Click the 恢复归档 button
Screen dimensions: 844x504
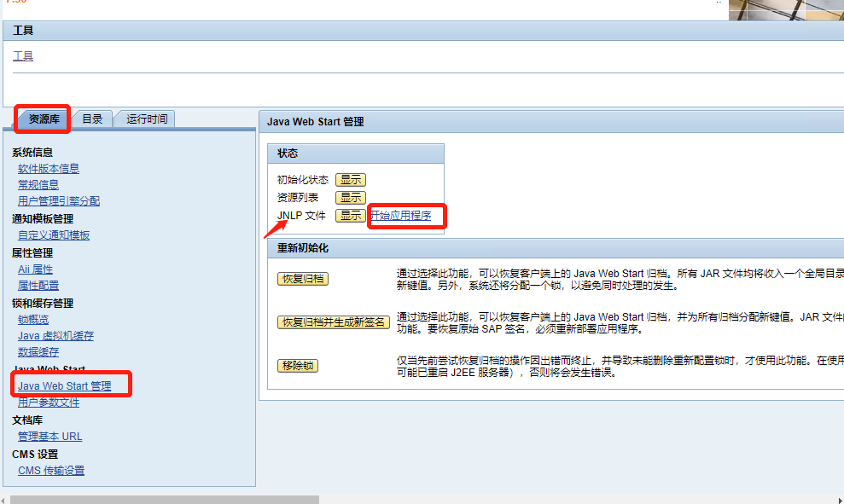[303, 279]
